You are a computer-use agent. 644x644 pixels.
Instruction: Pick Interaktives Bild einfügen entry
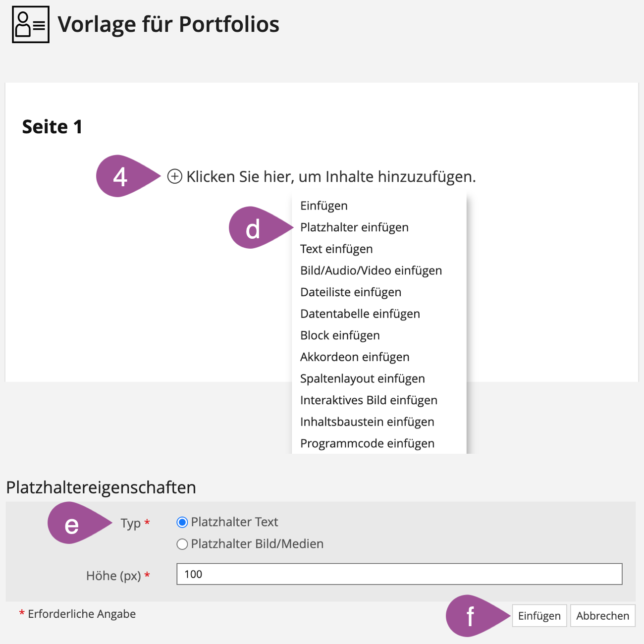pyautogui.click(x=369, y=400)
